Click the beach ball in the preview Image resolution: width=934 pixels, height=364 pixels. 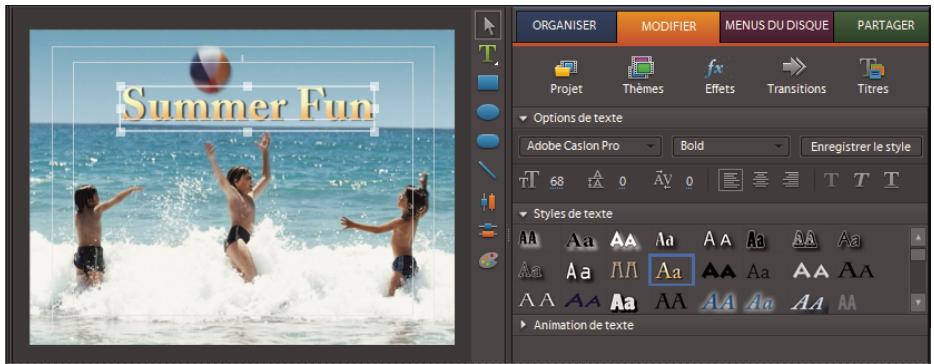pyautogui.click(x=210, y=69)
